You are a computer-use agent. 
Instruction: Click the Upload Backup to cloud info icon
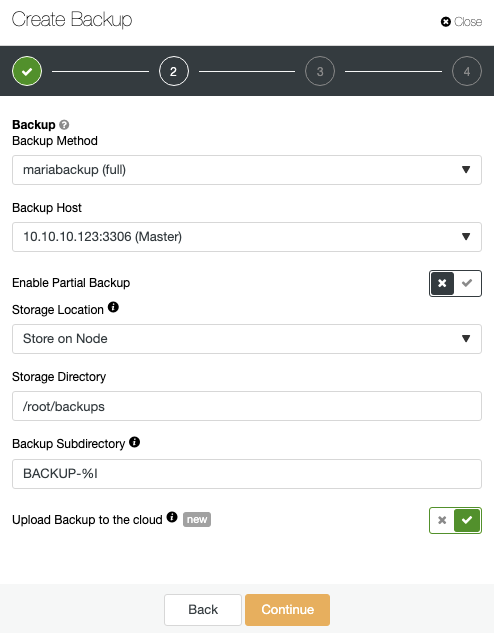coord(172,517)
